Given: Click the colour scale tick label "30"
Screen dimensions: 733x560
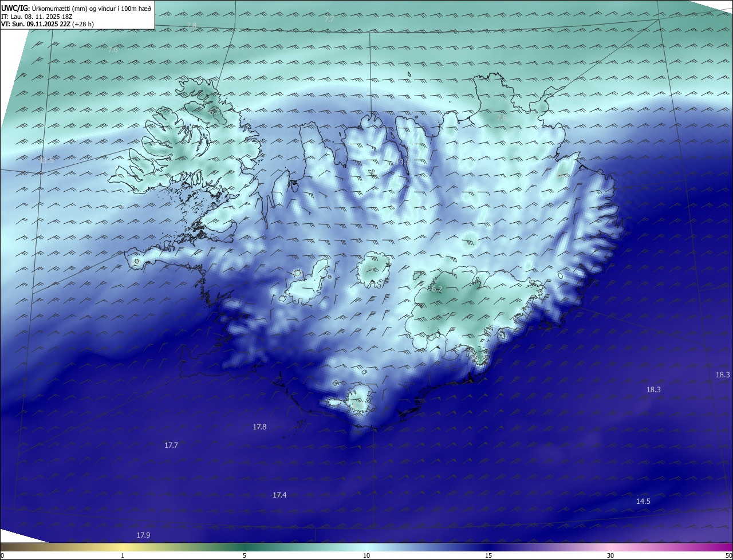Looking at the screenshot, I should coord(610,555).
